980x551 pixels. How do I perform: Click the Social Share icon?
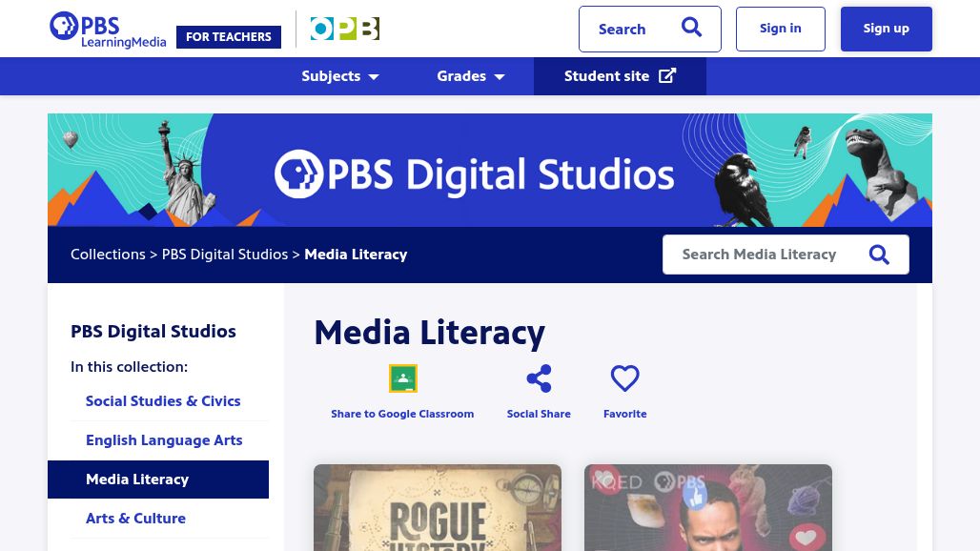coord(539,378)
